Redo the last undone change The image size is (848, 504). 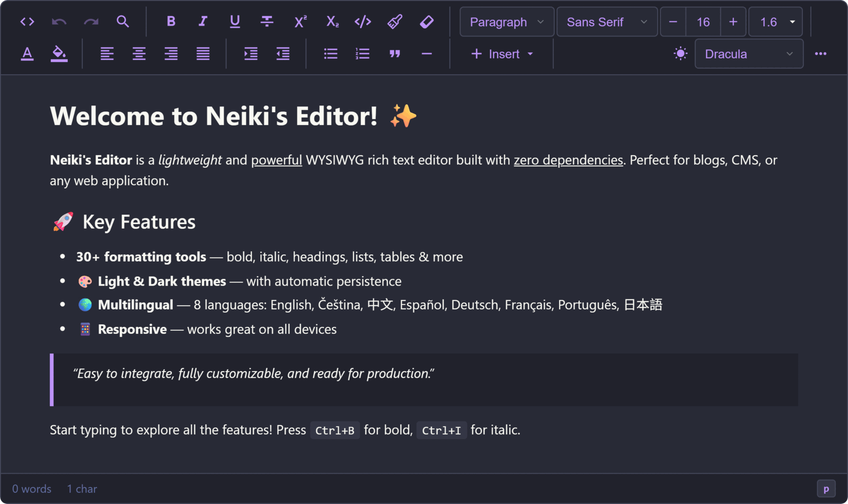(x=91, y=22)
